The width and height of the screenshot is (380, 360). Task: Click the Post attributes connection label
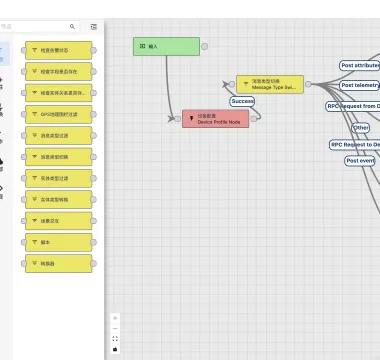(360, 65)
